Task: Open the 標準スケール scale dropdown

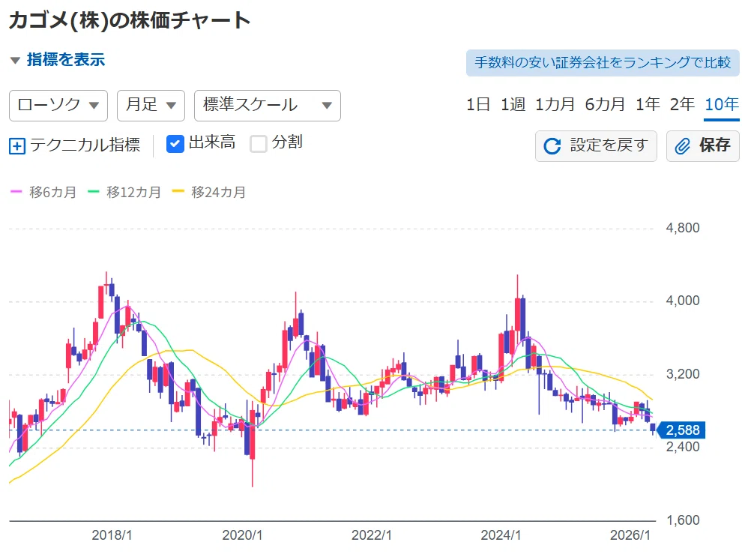Action: coord(268,105)
